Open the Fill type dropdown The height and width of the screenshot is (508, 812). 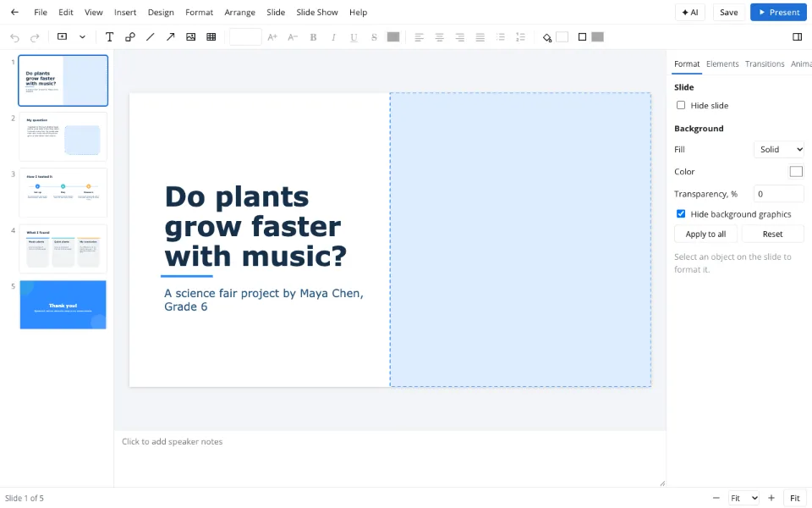[778, 149]
